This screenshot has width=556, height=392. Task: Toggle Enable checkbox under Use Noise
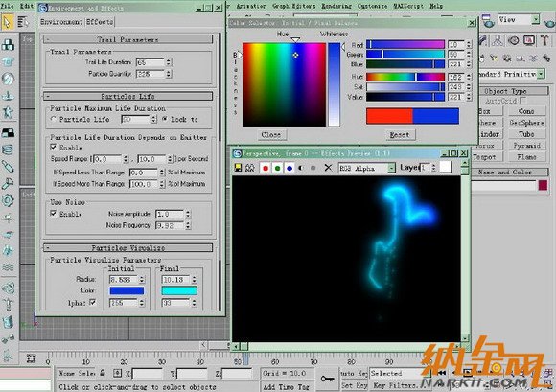pyautogui.click(x=54, y=214)
